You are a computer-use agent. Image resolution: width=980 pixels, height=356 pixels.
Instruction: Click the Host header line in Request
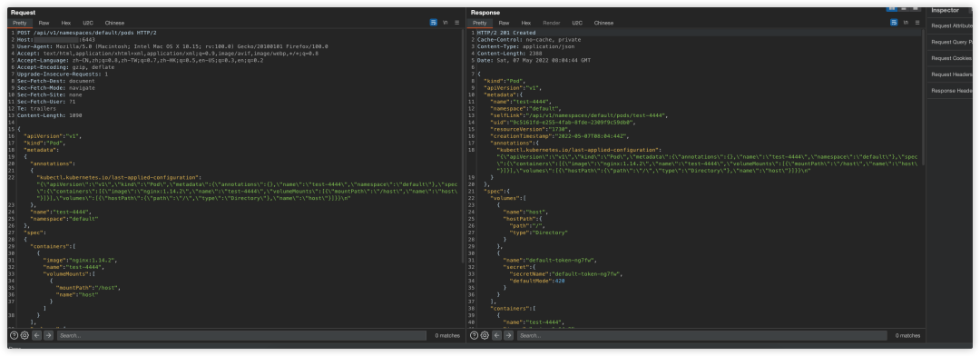56,39
